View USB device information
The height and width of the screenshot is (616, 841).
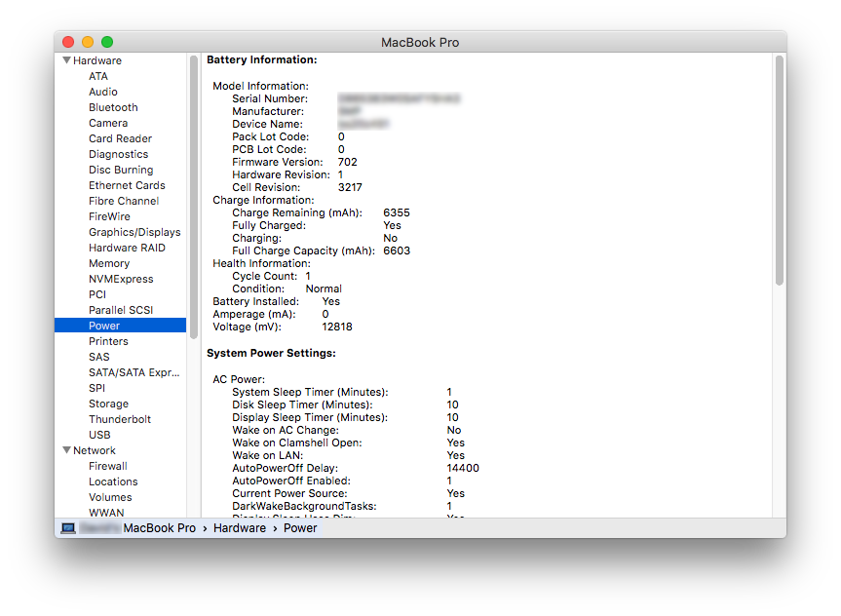(x=99, y=435)
